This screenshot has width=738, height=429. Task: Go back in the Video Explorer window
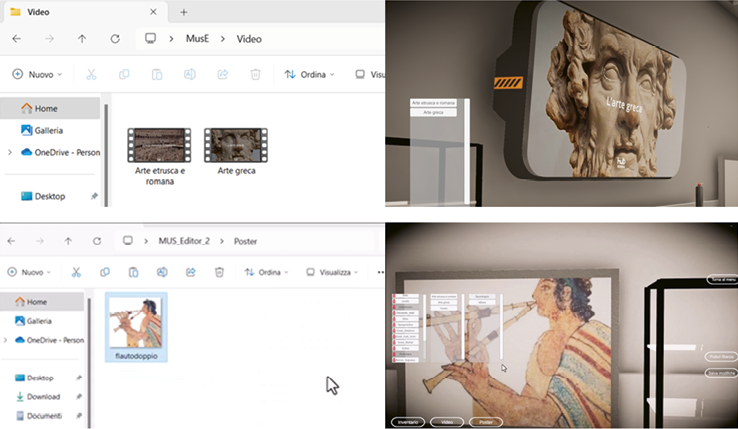(16, 39)
